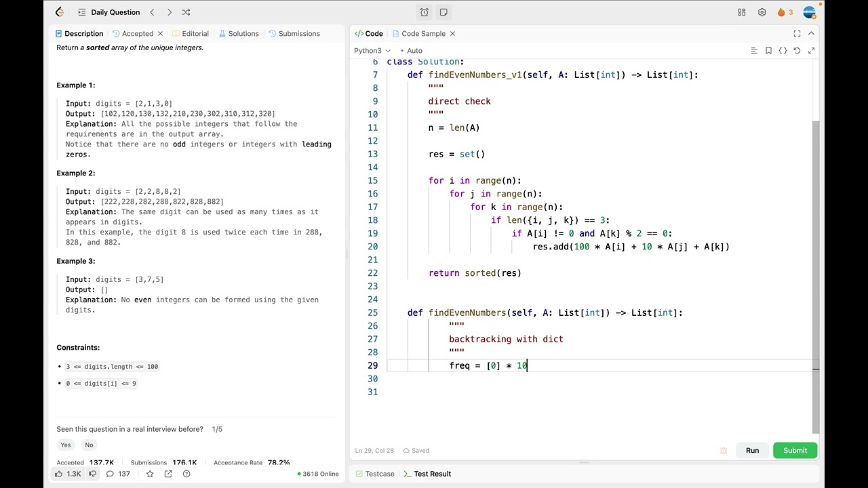Open the LeetCode home logo
Screen dimensions: 868x488
tap(60, 12)
